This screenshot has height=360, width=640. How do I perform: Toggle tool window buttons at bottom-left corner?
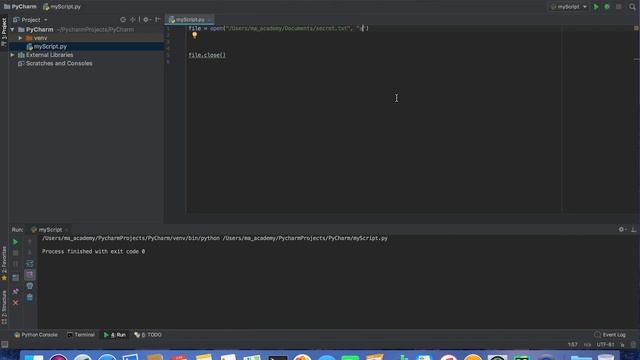(x=4, y=344)
